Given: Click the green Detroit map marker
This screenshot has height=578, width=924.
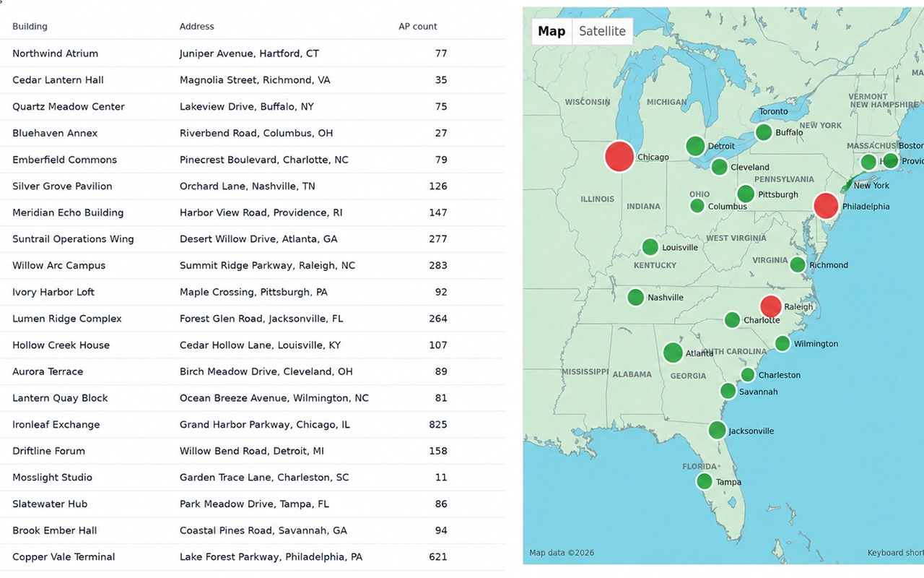Looking at the screenshot, I should coord(695,145).
